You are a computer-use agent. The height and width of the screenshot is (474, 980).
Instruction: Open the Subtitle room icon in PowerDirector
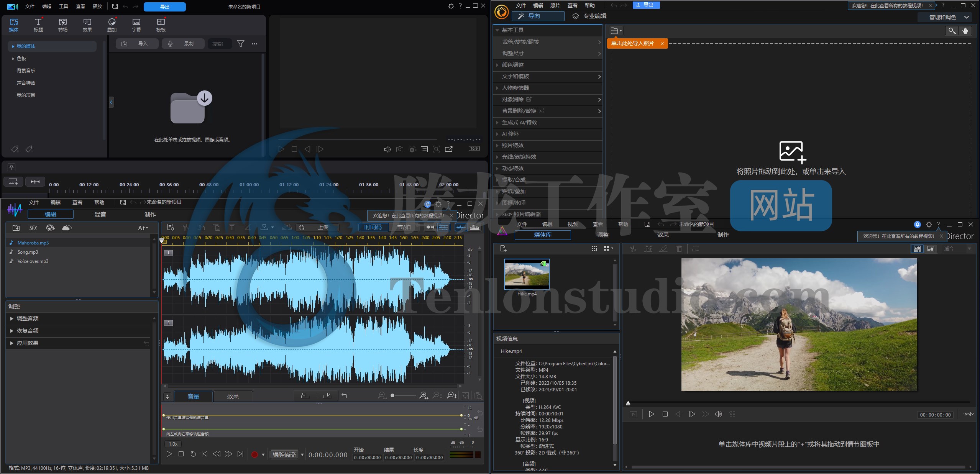[x=136, y=25]
